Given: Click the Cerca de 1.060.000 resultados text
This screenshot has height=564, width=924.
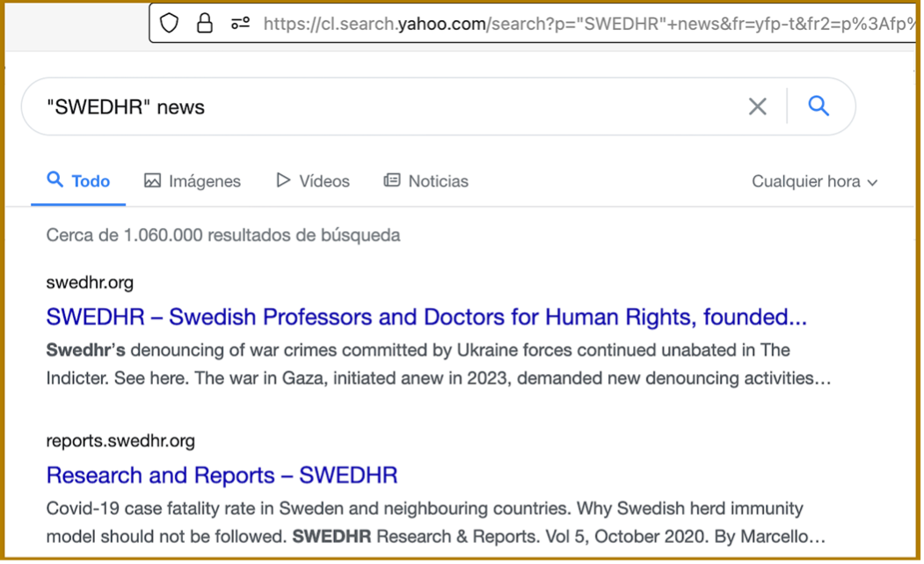Looking at the screenshot, I should 223,235.
